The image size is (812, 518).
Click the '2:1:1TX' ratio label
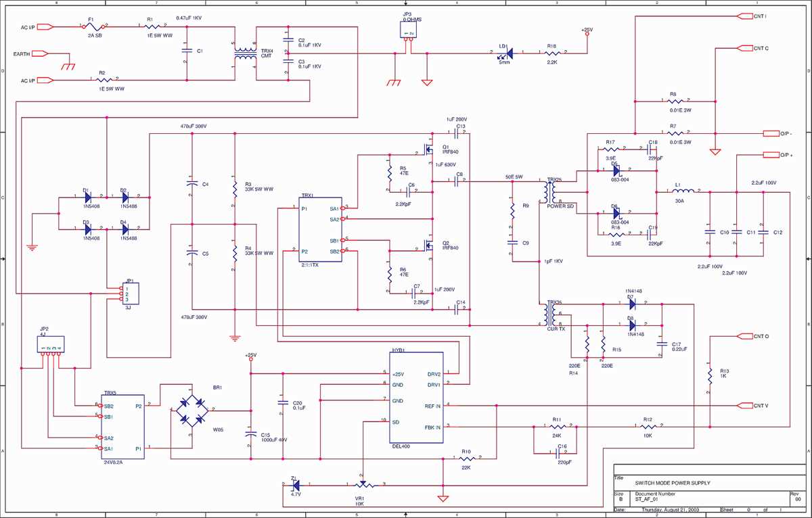309,265
